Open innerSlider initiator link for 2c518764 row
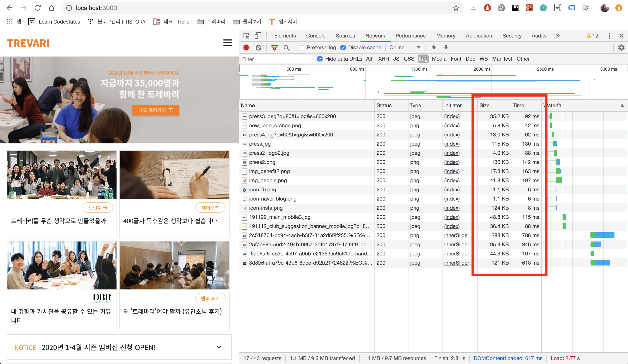This screenshot has height=364, width=628. click(456, 235)
